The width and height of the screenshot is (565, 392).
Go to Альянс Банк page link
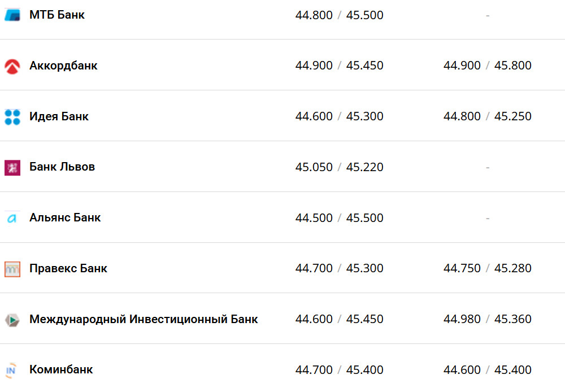65,218
